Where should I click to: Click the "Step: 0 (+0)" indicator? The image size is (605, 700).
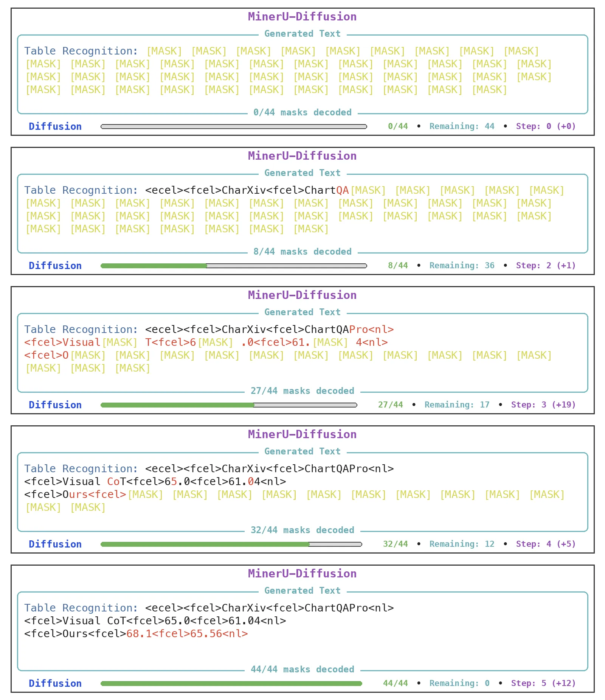click(546, 126)
